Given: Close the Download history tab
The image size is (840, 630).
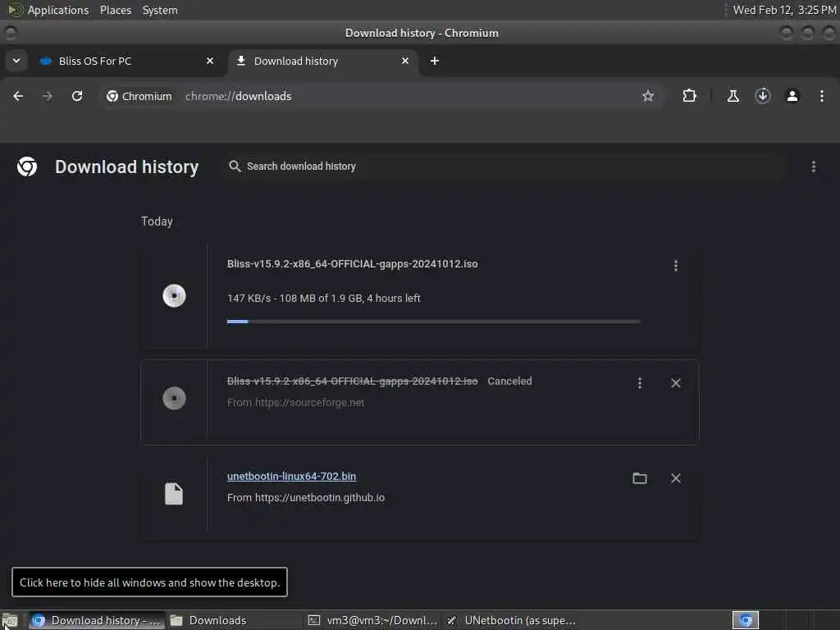Looking at the screenshot, I should (x=405, y=61).
